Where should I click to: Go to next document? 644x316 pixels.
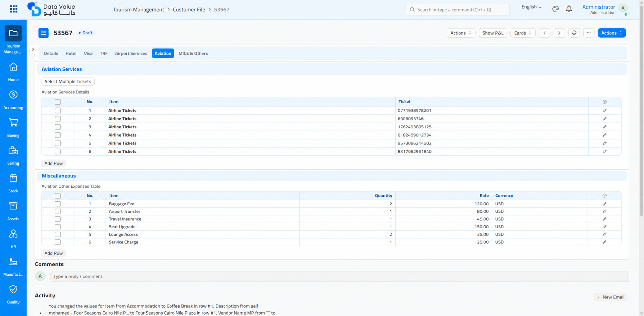point(559,33)
